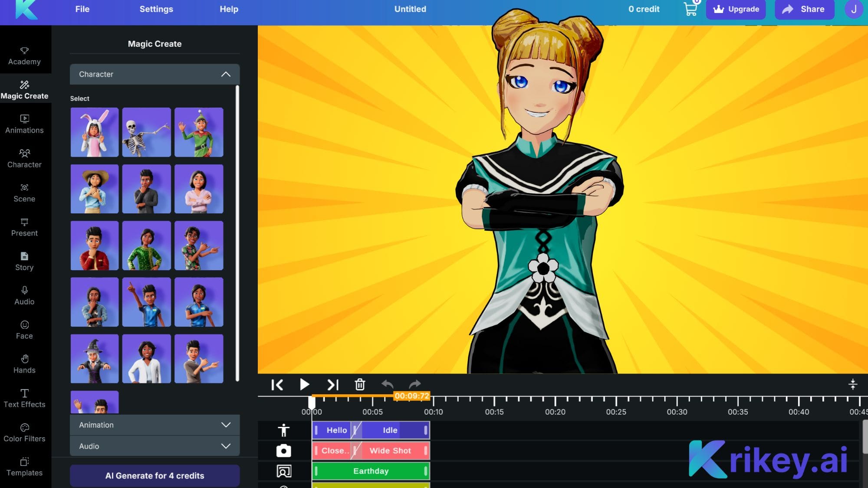Open the File menu
The image size is (868, 488).
click(82, 9)
